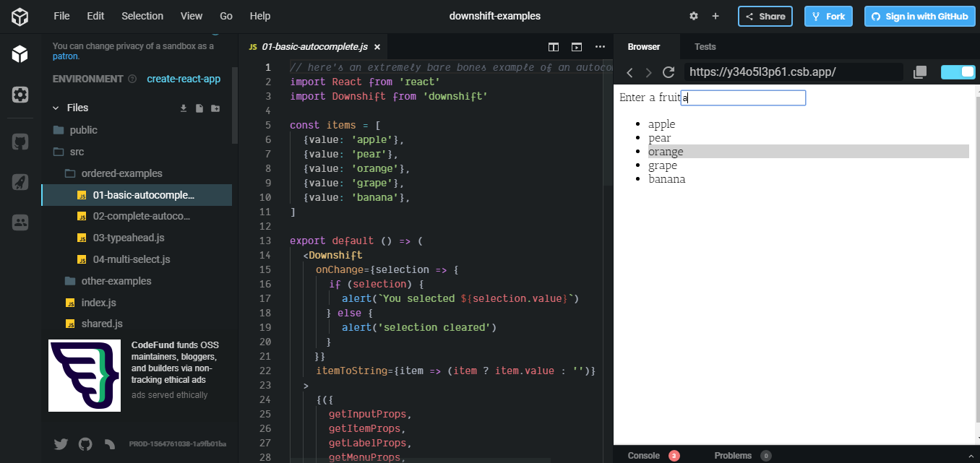Create new sandbox with plus icon
This screenshot has height=463, width=980.
[715, 16]
